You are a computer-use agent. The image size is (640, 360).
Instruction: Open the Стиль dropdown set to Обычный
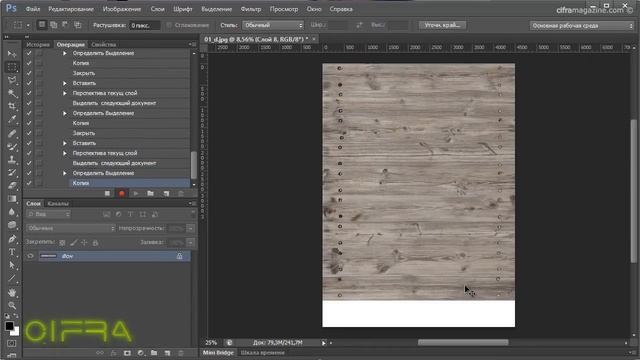273,25
